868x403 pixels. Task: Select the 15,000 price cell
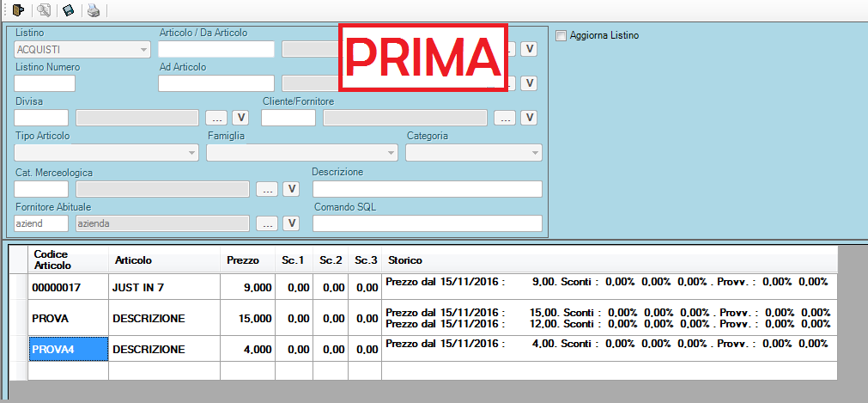coord(247,318)
